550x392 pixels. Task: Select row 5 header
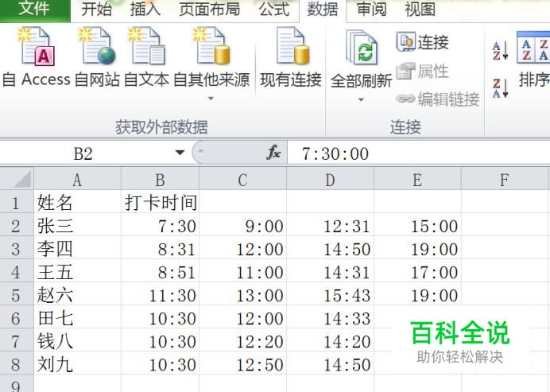click(16, 295)
